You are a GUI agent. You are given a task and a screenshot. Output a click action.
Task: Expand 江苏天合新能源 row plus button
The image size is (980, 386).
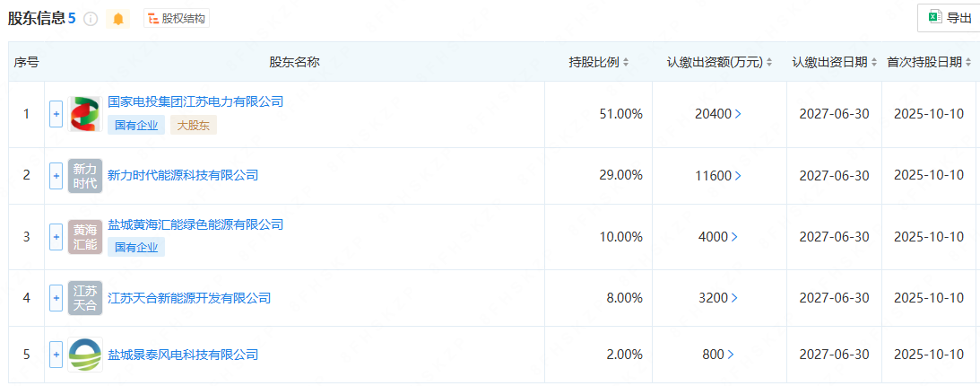[56, 298]
